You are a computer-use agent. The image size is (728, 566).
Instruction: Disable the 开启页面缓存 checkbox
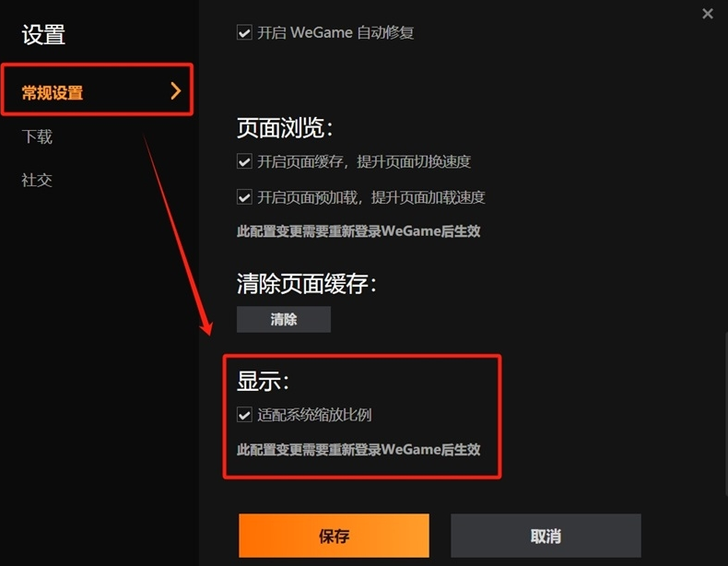coord(244,161)
